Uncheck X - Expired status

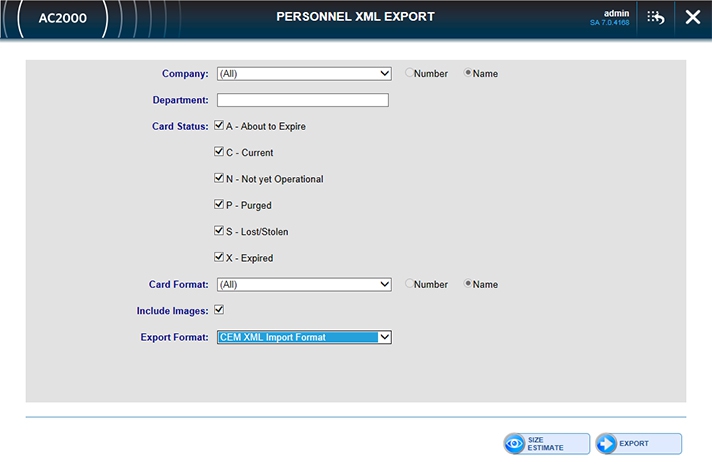(219, 257)
